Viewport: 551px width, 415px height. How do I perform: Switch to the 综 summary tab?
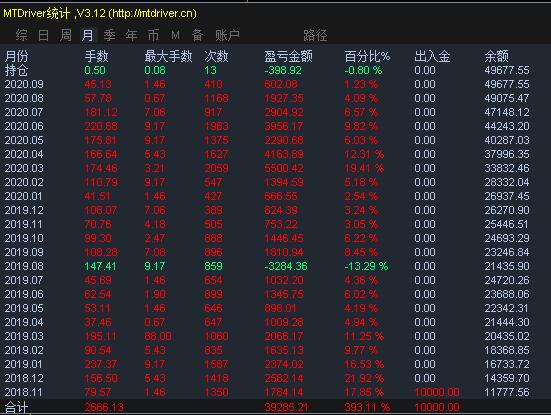click(21, 35)
